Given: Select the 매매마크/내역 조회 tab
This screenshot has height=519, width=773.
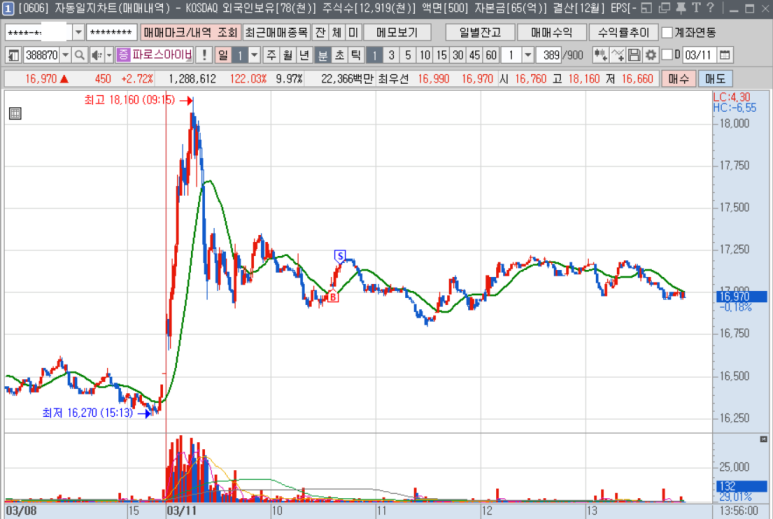Looking at the screenshot, I should [190, 32].
